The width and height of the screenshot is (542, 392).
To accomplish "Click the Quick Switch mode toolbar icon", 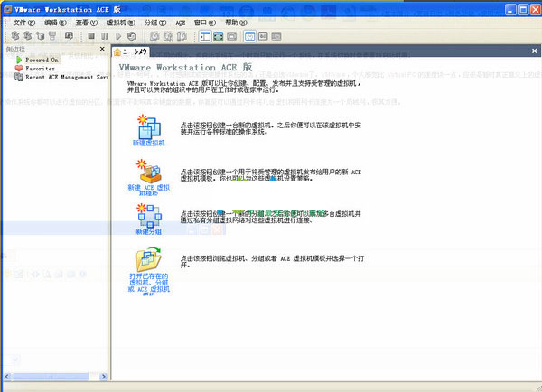I will pyautogui.click(x=231, y=36).
